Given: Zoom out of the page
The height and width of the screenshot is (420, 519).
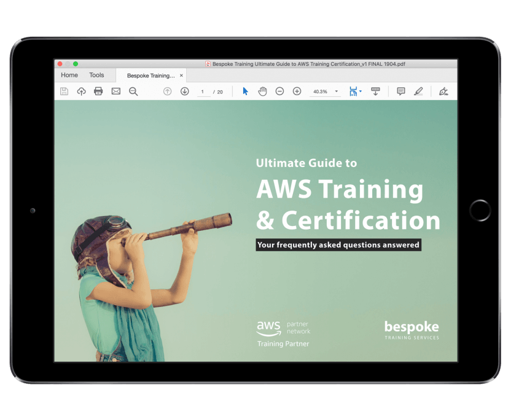Looking at the screenshot, I should 279,91.
